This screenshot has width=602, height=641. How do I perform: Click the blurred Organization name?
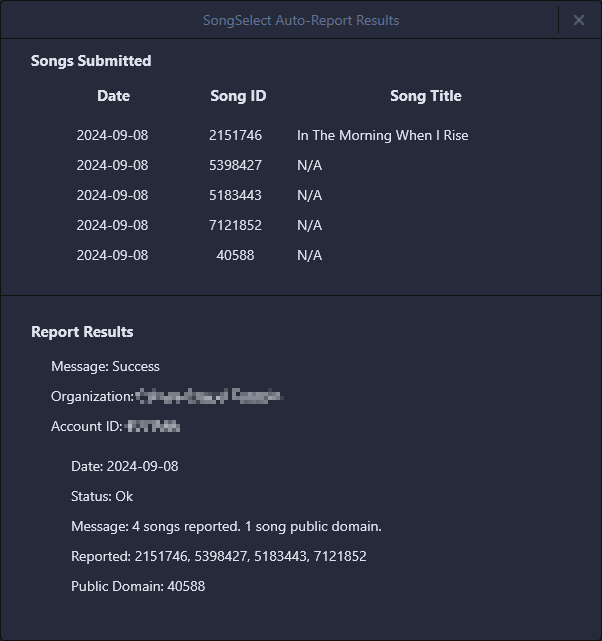tap(209, 396)
